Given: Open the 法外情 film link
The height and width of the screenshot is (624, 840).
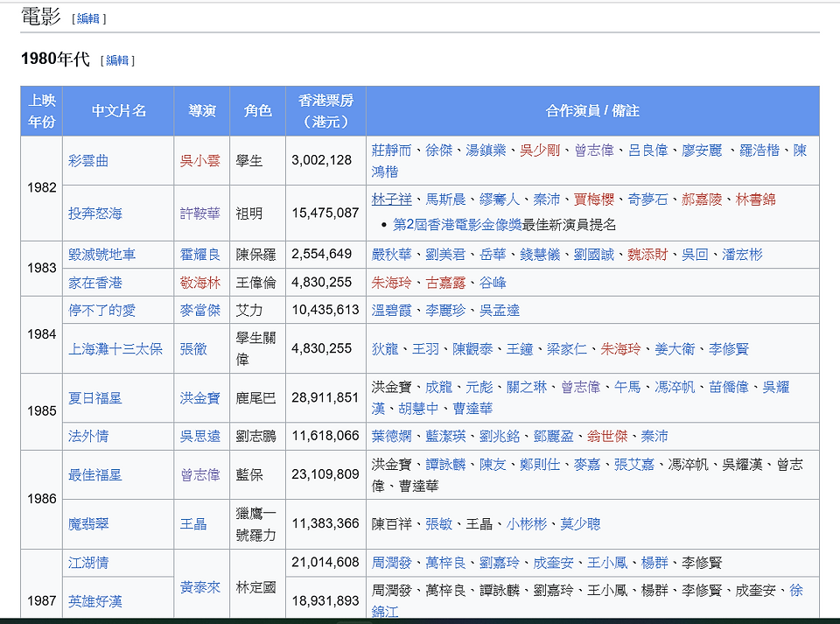Looking at the screenshot, I should (x=88, y=436).
